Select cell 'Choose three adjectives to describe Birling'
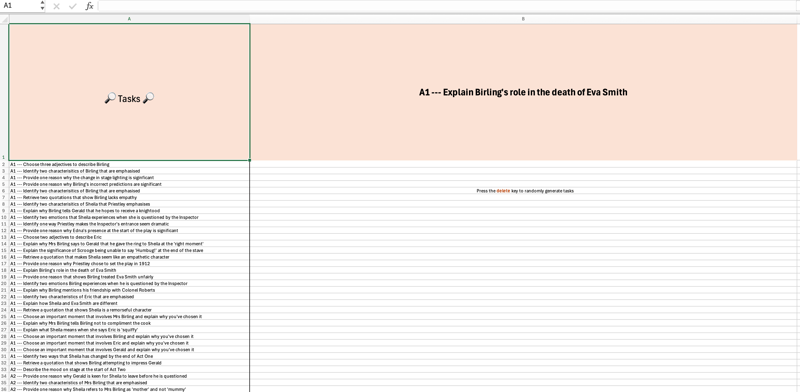 129,164
